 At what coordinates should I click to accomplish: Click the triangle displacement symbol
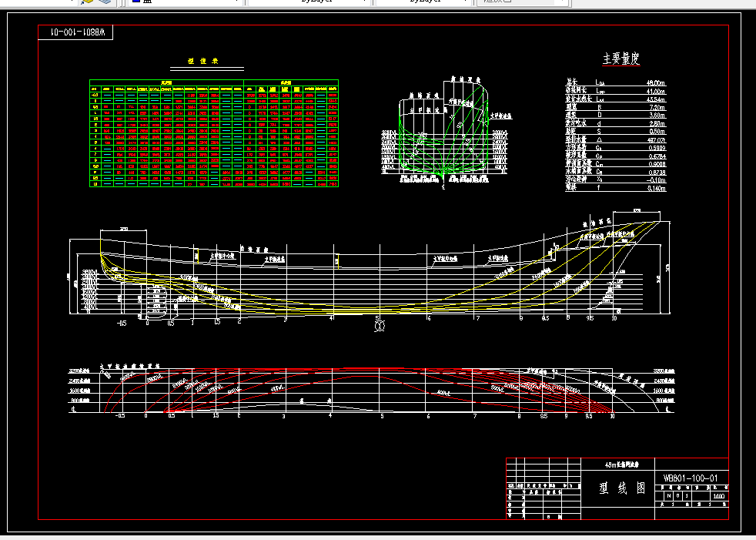pos(599,139)
